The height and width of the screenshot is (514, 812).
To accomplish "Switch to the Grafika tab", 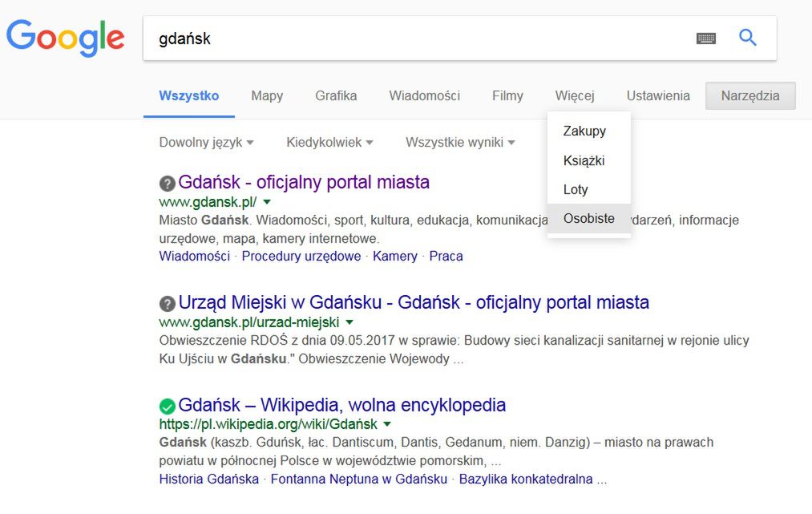I will pyautogui.click(x=336, y=96).
